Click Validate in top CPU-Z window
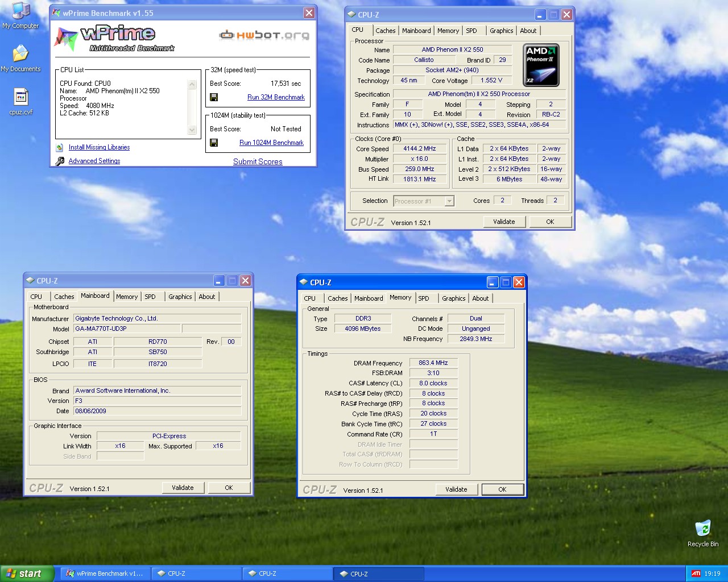Viewport: 728px width, 582px height. 504,222
